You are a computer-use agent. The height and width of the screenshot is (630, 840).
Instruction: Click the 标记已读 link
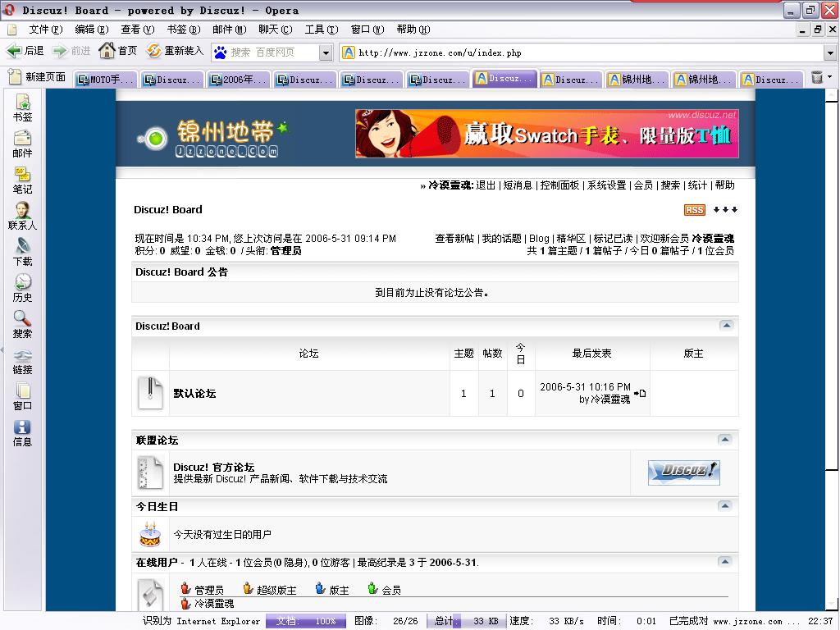click(613, 239)
